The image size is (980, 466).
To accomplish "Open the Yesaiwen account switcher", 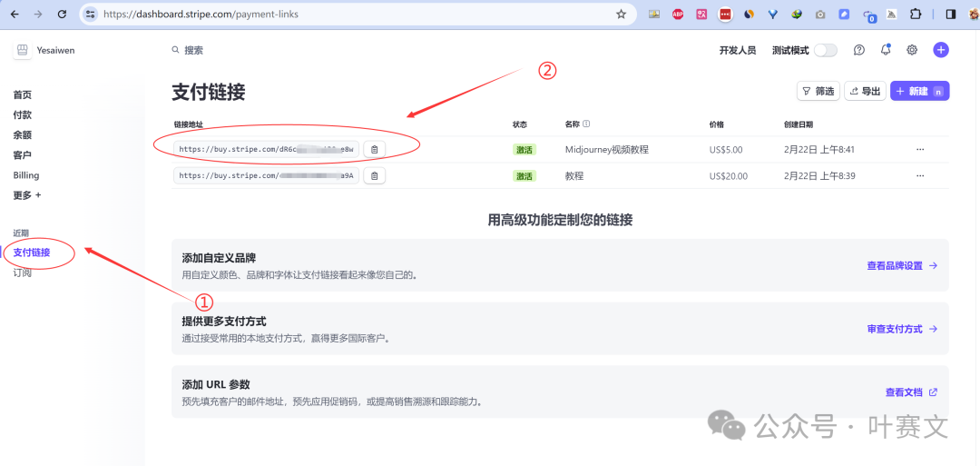I will (x=45, y=51).
